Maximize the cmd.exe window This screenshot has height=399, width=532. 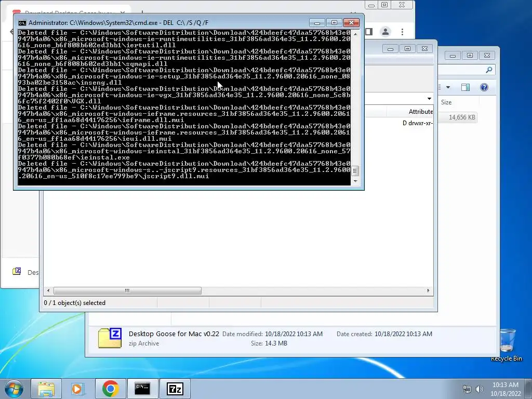click(334, 23)
